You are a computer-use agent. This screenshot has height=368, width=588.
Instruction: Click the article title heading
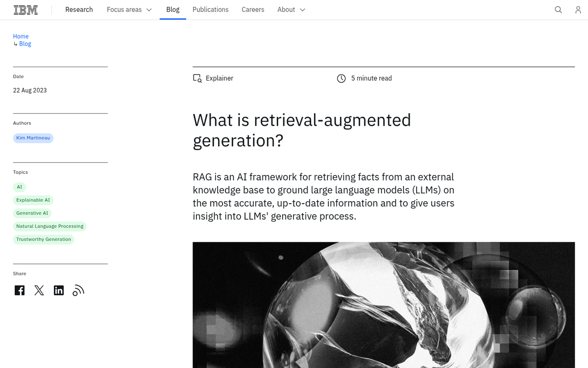pyautogui.click(x=302, y=130)
